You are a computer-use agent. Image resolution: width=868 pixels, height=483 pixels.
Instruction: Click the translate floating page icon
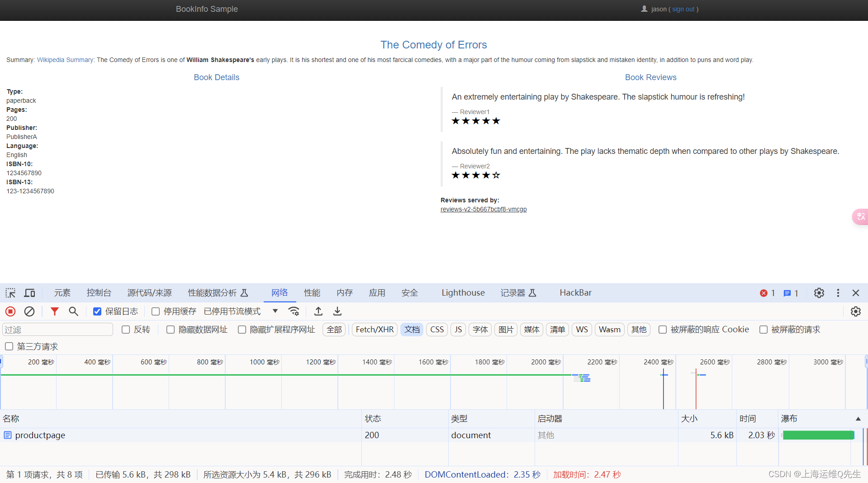(x=860, y=216)
